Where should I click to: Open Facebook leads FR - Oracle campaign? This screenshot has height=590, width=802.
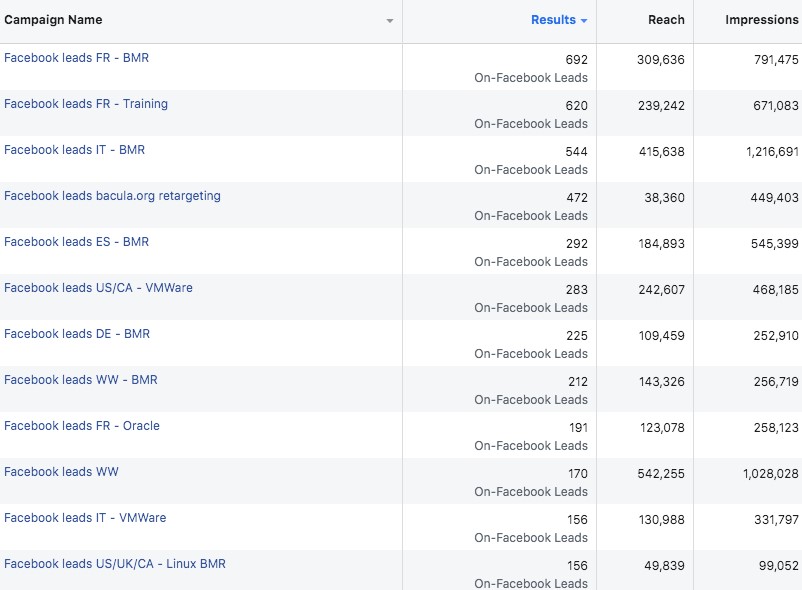82,426
